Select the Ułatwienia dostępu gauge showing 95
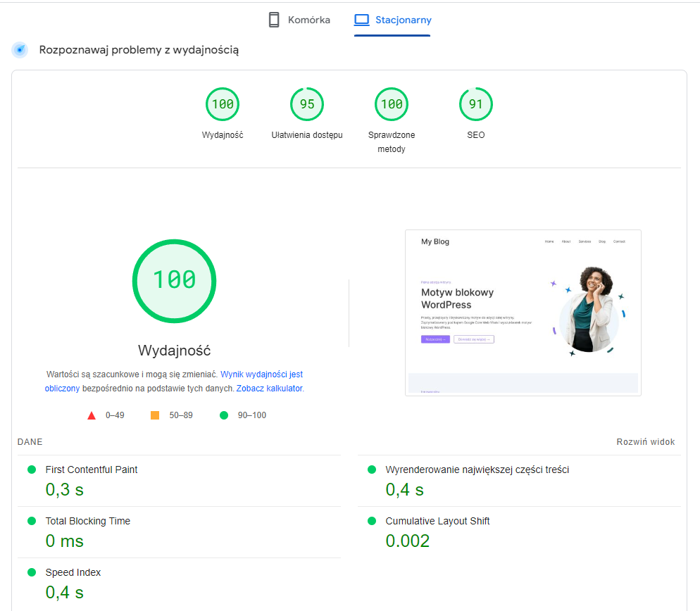Screen dimensions: 700x611 tap(306, 103)
